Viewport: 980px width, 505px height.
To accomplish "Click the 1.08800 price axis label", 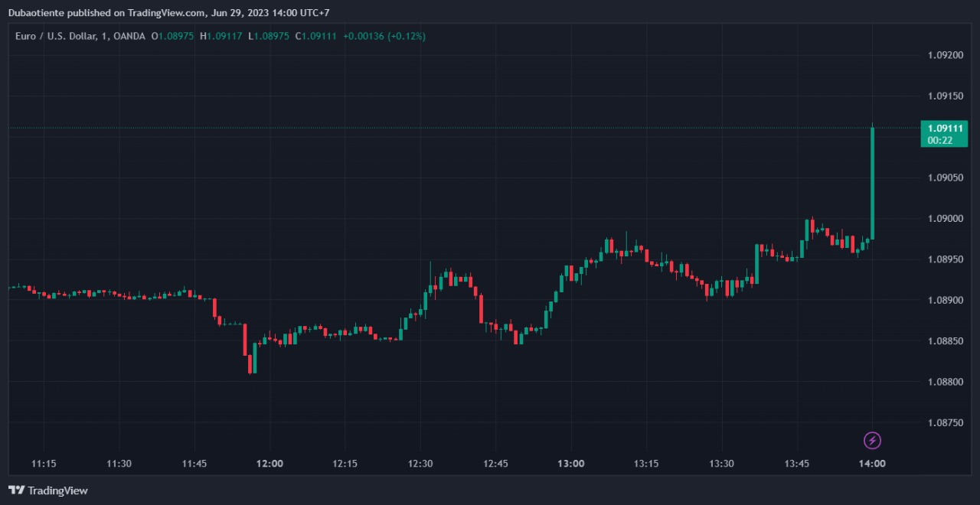I will click(944, 381).
